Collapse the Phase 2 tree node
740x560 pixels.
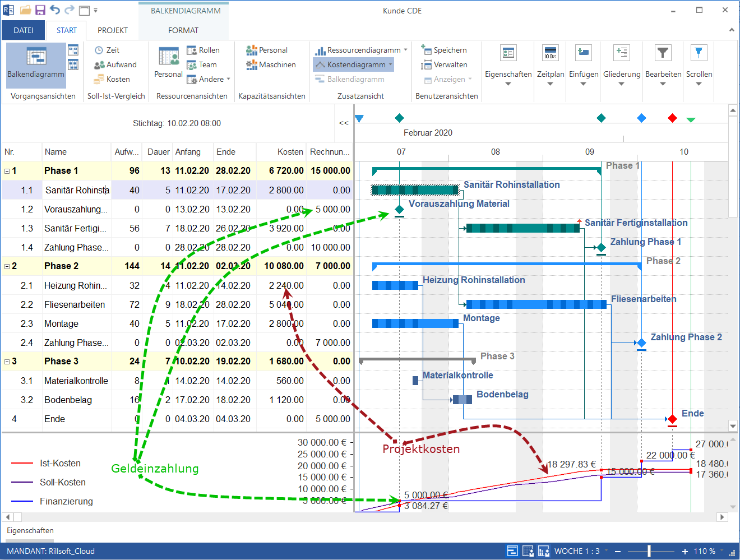pyautogui.click(x=7, y=266)
